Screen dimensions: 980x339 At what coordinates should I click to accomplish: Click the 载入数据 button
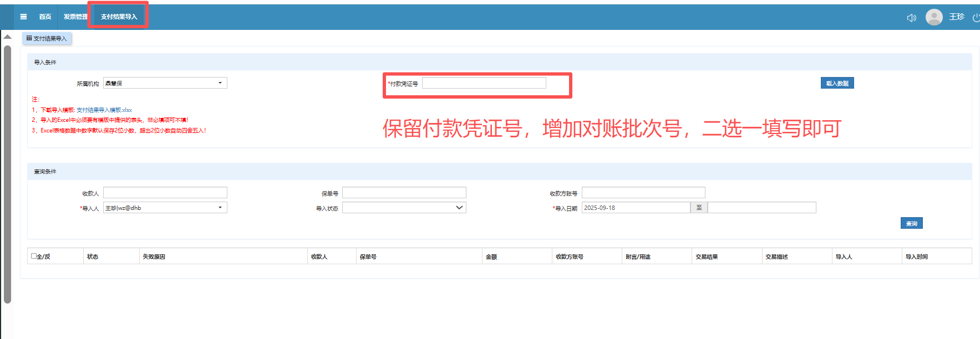coord(837,83)
